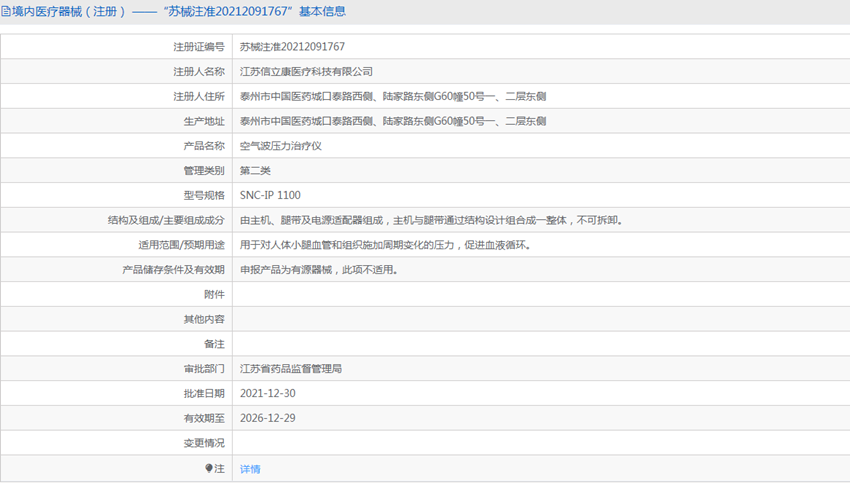Viewport: 850px width, 485px height.
Task: Select the 变更情况 label
Action: coord(204,443)
